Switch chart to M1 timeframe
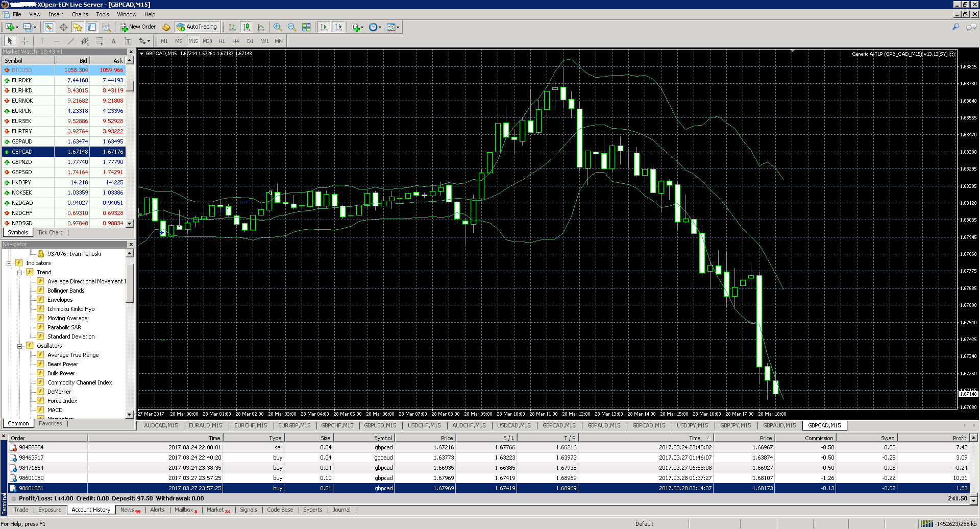Image resolution: width=980 pixels, height=529 pixels. coord(164,41)
